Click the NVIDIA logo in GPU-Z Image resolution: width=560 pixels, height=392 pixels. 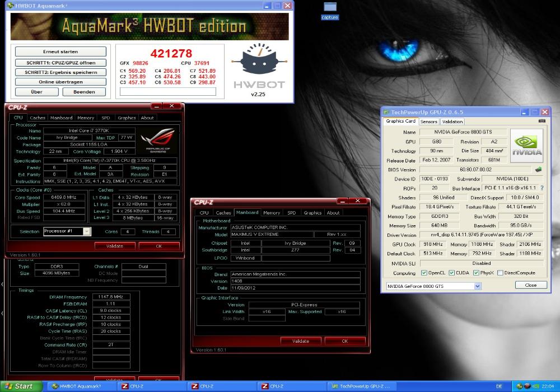pos(527,146)
